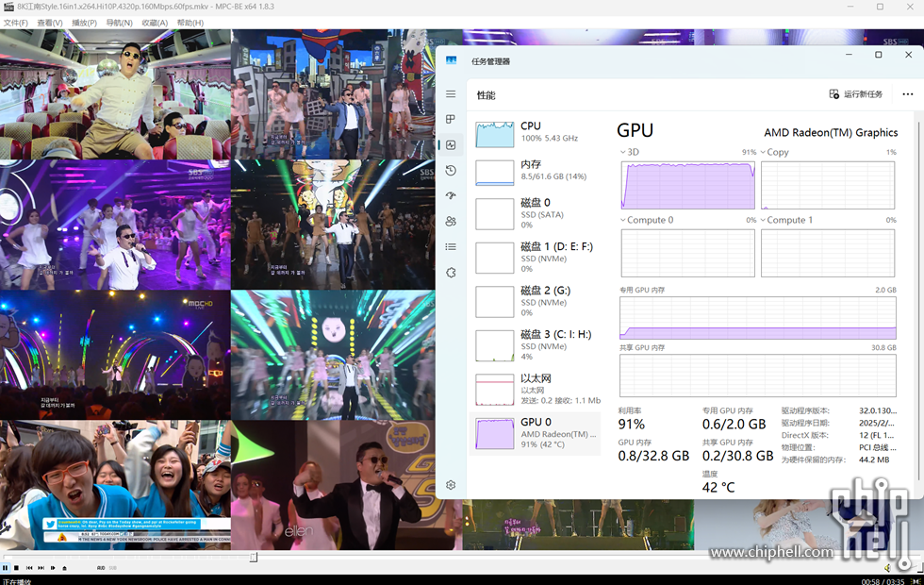Select 磁盘 0 SSD (SATA) entry
Image resolution: width=924 pixels, height=585 pixels.
pyautogui.click(x=536, y=213)
